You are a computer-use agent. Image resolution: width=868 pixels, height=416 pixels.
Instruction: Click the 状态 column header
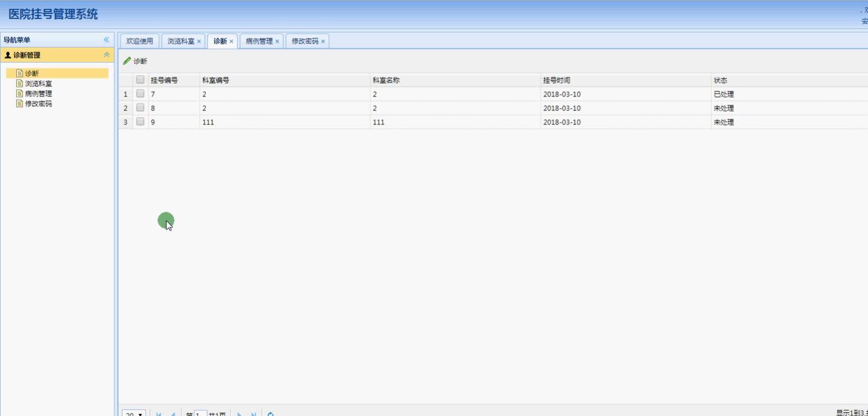click(790, 80)
